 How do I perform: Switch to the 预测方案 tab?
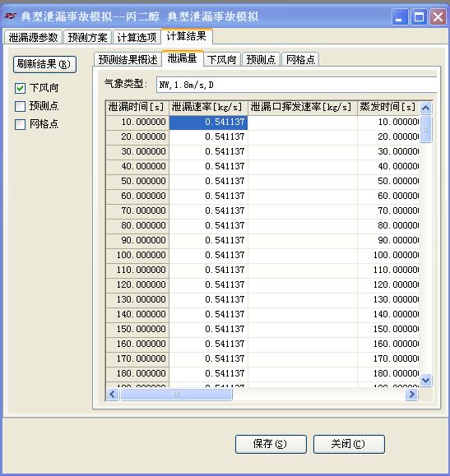tap(87, 37)
